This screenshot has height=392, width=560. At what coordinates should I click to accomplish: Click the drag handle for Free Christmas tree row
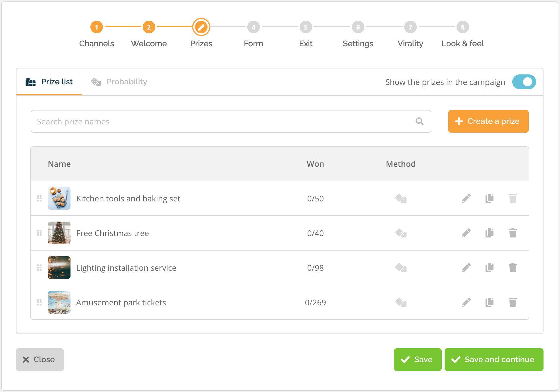click(39, 233)
